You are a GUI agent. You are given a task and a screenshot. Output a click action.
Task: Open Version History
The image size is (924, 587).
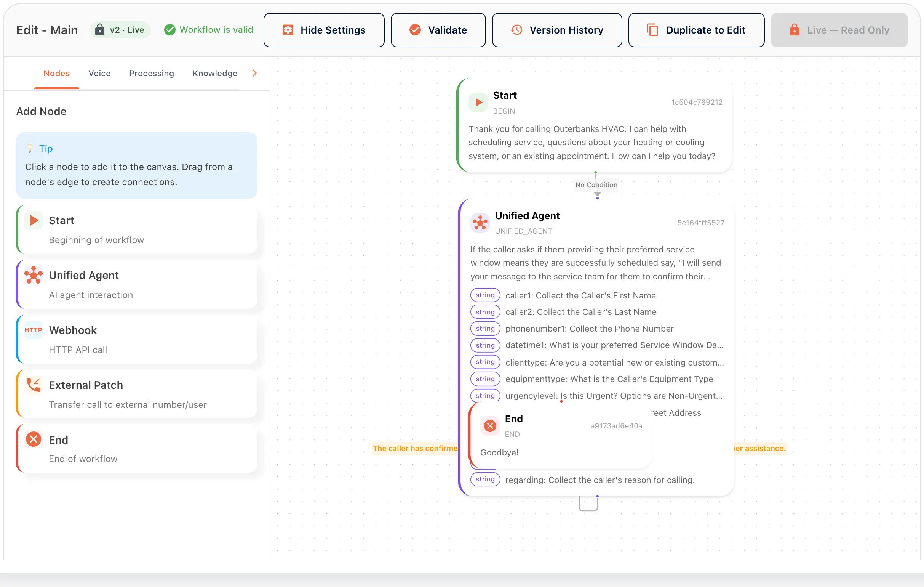557,30
